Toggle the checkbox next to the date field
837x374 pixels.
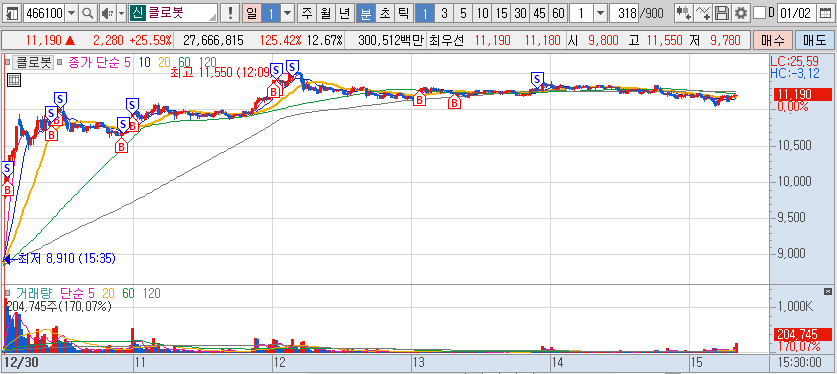(x=760, y=13)
